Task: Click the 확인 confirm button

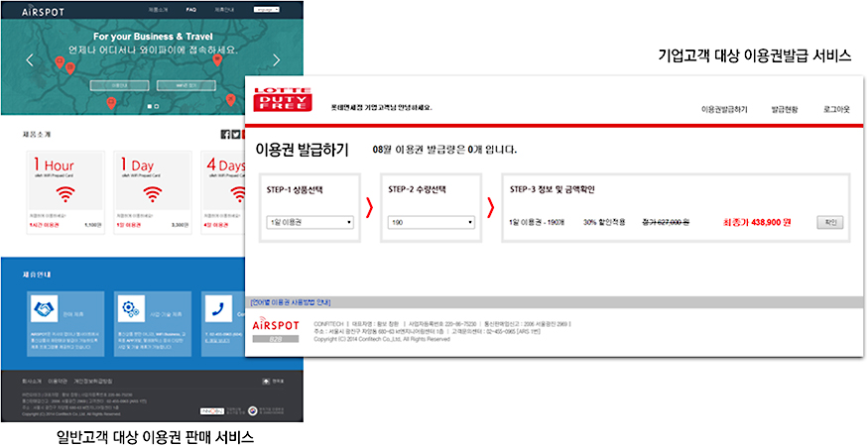Action: [829, 222]
